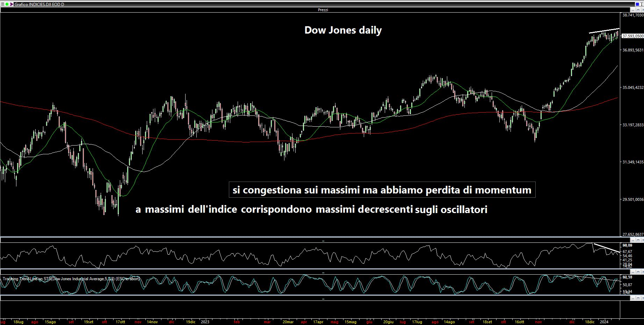Click the purple arrow icon before Grafico

point(12,4)
